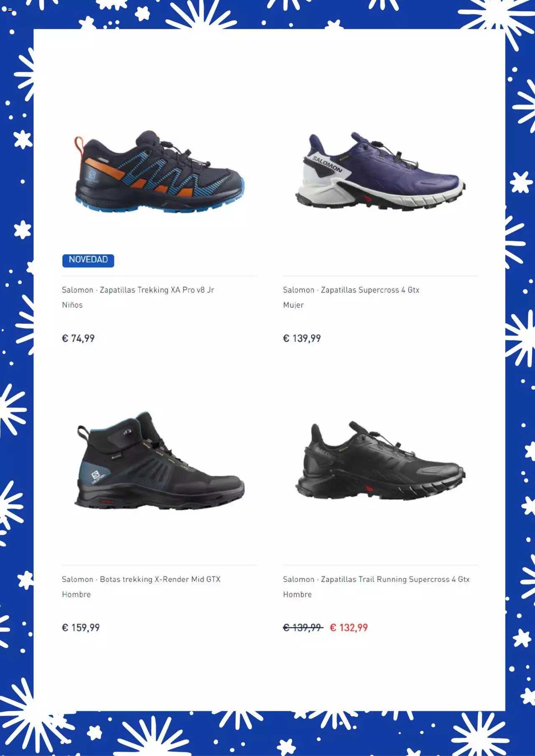Open the black Supercross 4 Gtx shoe image
The width and height of the screenshot is (535, 756).
(380, 461)
